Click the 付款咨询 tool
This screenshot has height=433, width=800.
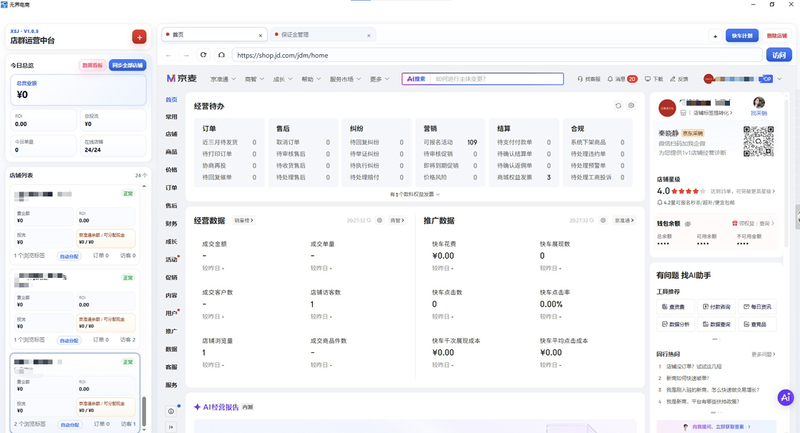(x=716, y=307)
